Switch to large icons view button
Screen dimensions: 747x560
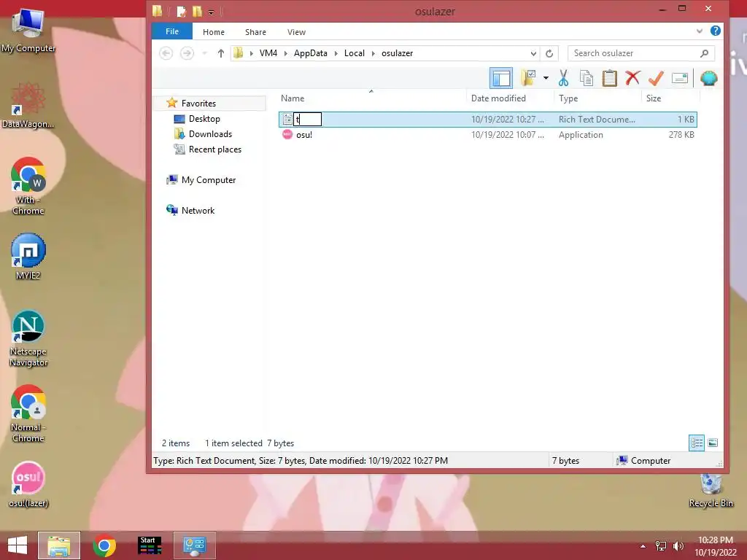coord(713,443)
